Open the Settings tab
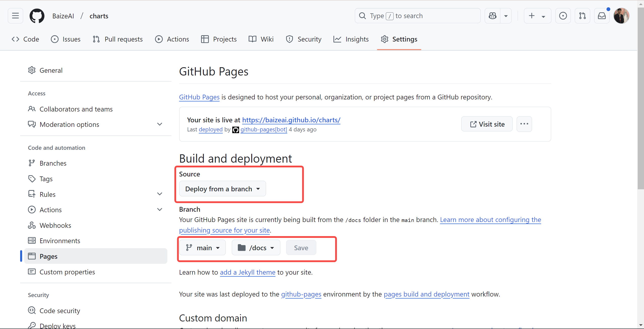 (x=399, y=39)
